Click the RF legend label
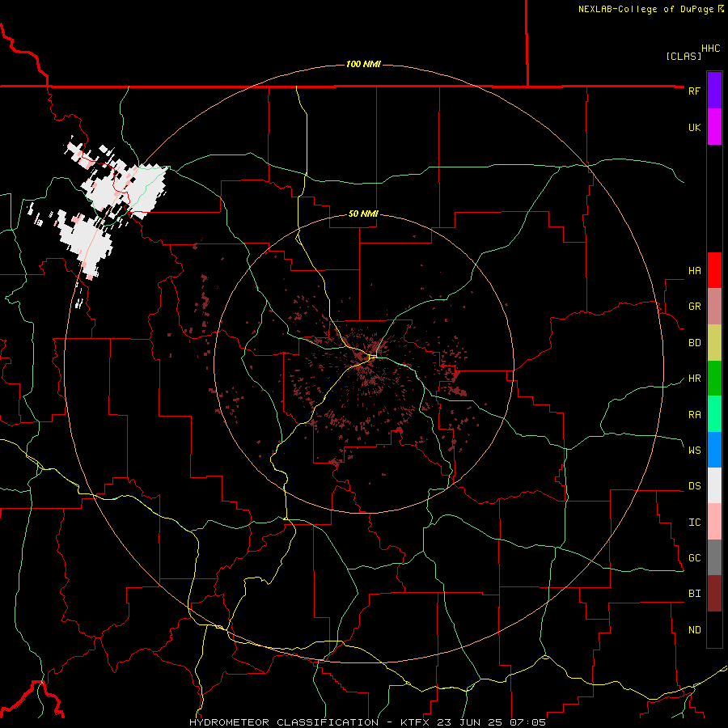This screenshot has width=728, height=728. point(694,91)
